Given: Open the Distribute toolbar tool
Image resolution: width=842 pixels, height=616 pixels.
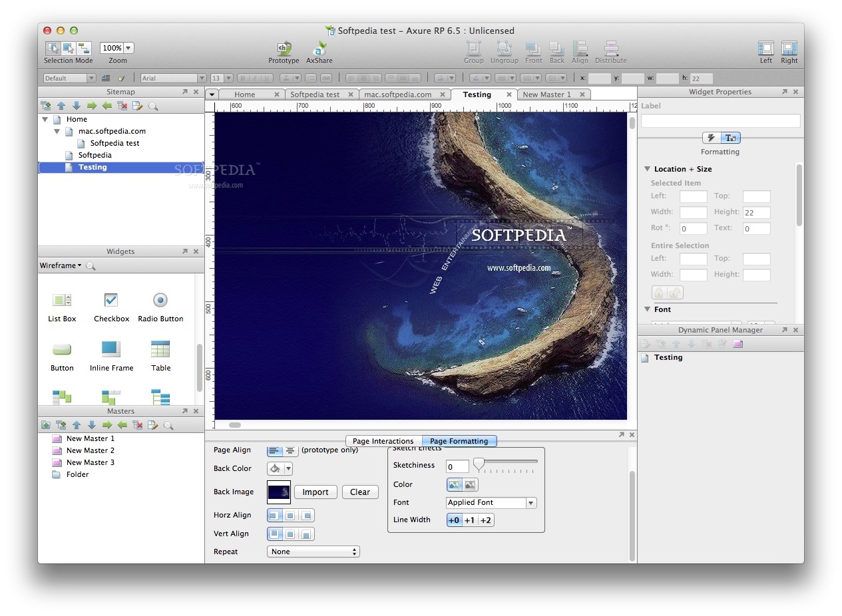Looking at the screenshot, I should [610, 53].
